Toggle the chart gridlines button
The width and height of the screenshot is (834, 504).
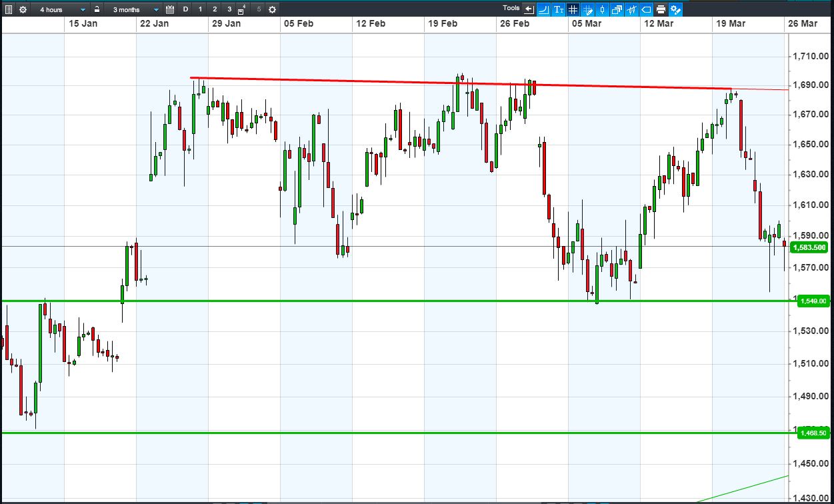click(x=573, y=9)
